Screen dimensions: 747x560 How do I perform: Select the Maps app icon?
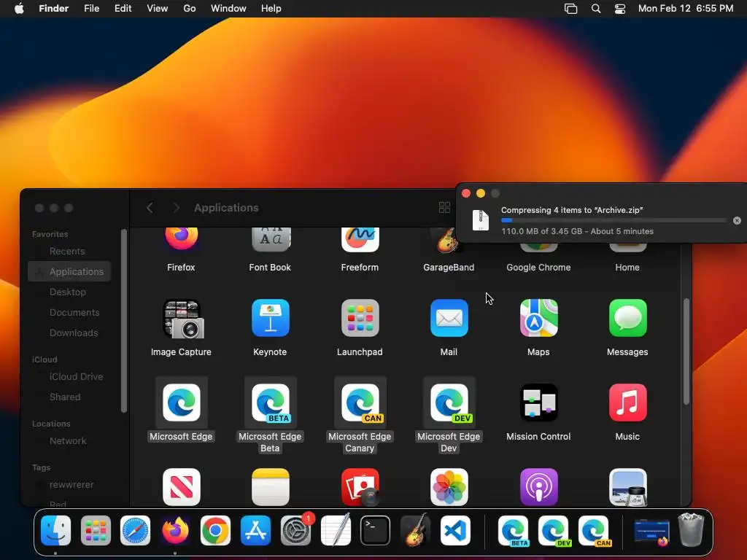(539, 318)
